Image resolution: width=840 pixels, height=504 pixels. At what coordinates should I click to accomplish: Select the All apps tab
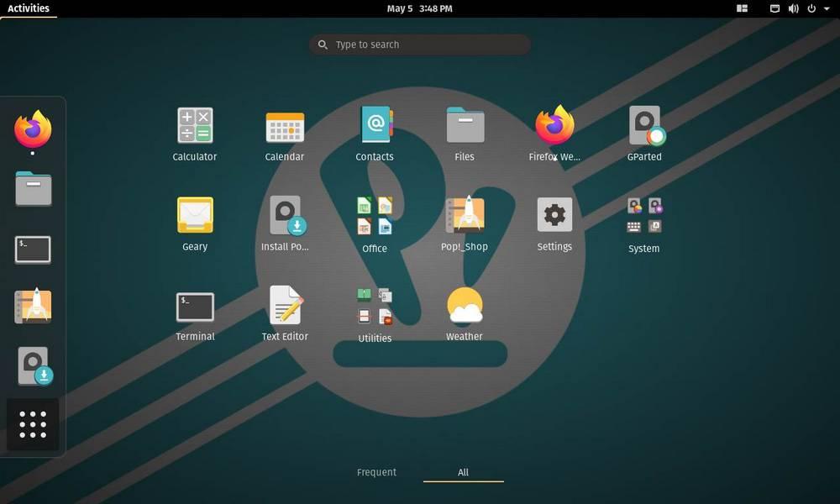[464, 472]
